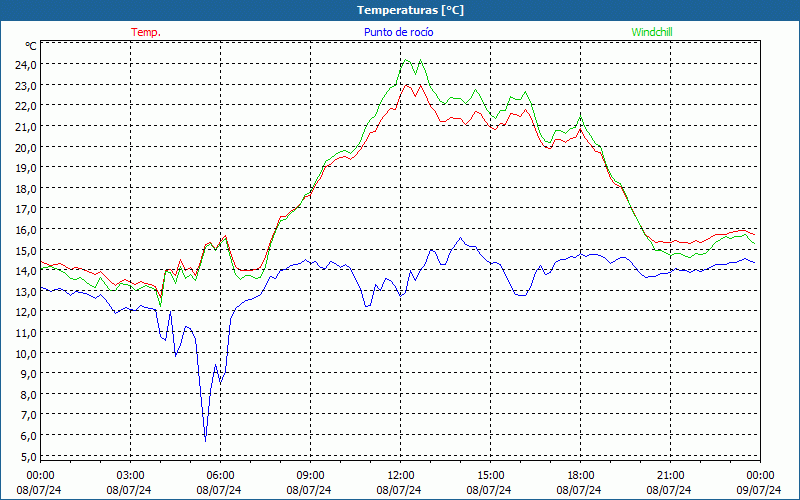800x500 pixels.
Task: Click the 12:00 time axis label
Action: [x=401, y=476]
